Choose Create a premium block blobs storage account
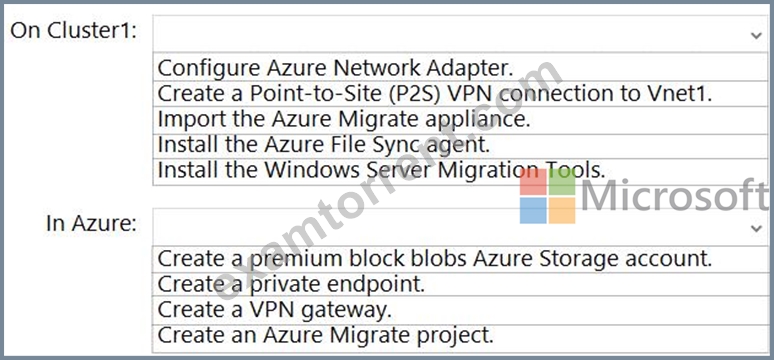774x360 pixels. point(461,259)
